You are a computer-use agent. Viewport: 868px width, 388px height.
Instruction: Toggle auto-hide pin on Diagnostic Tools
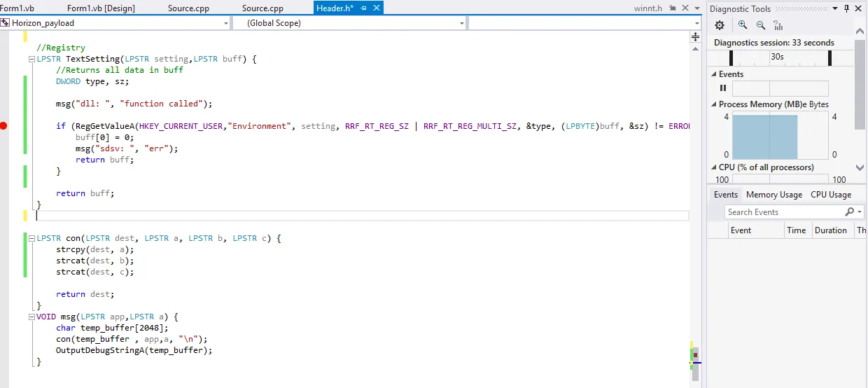tap(847, 8)
